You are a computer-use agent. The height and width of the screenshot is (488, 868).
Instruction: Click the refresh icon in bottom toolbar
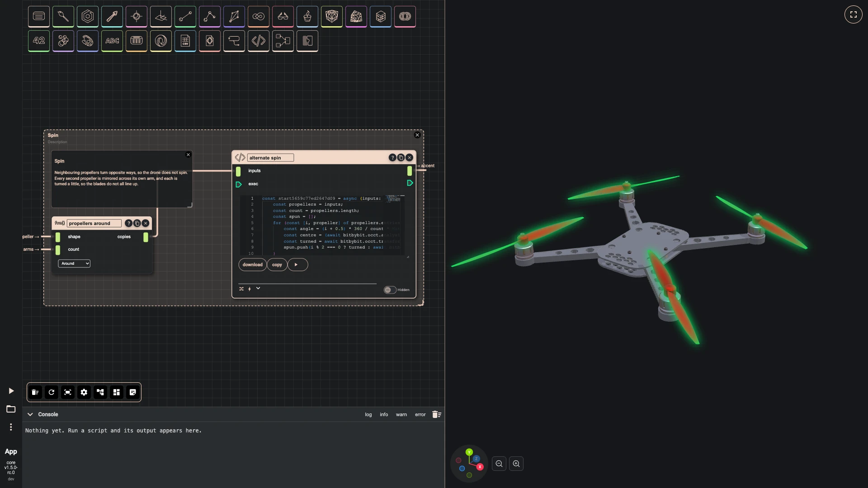pos(52,392)
